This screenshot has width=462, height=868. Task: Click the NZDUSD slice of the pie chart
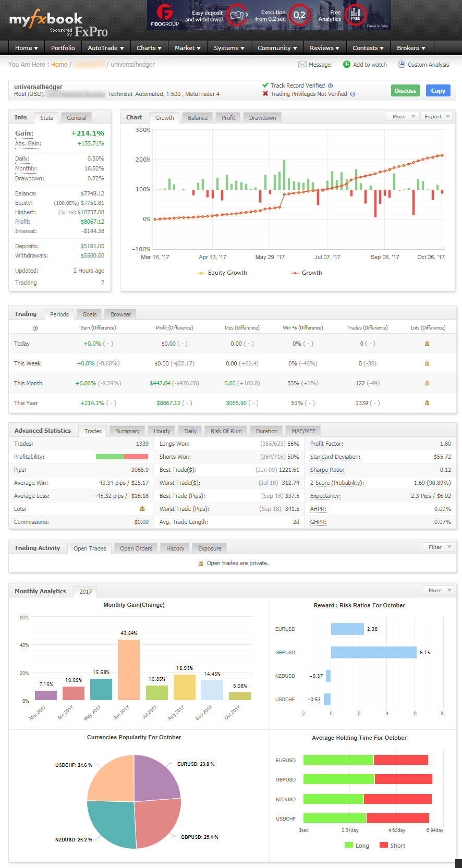(111, 823)
